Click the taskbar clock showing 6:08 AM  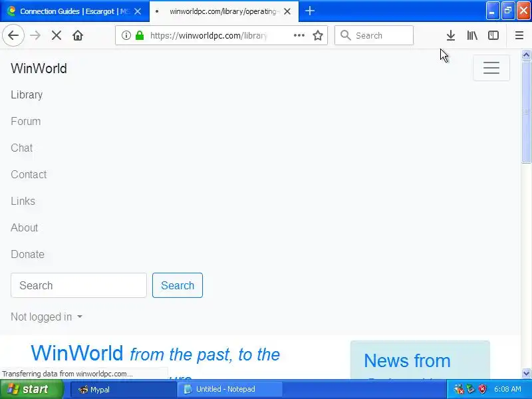(507, 389)
